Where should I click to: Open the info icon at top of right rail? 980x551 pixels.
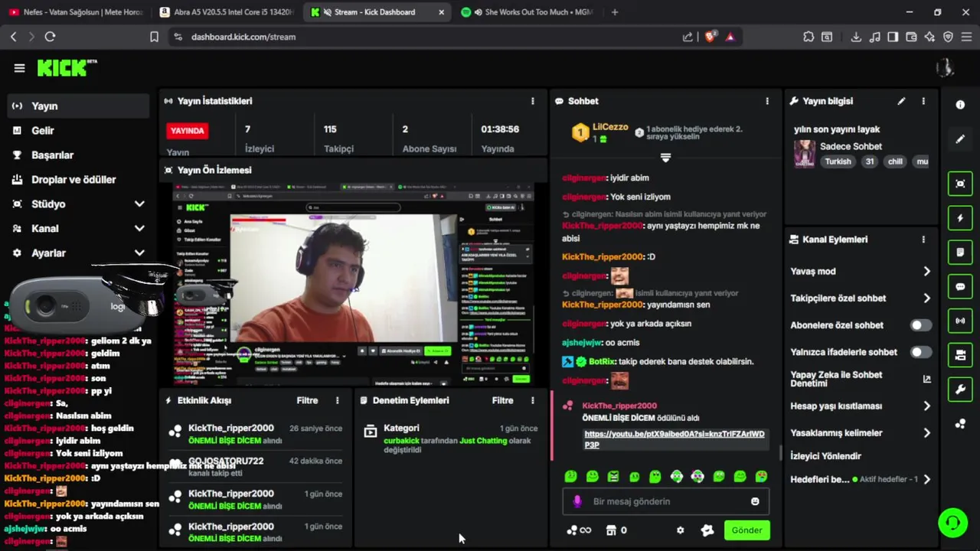point(960,105)
